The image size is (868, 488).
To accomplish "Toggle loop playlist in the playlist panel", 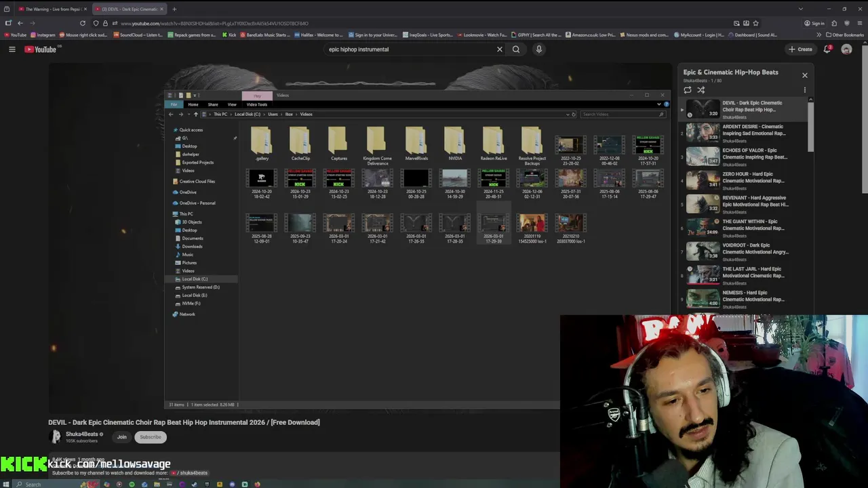I will click(x=688, y=89).
